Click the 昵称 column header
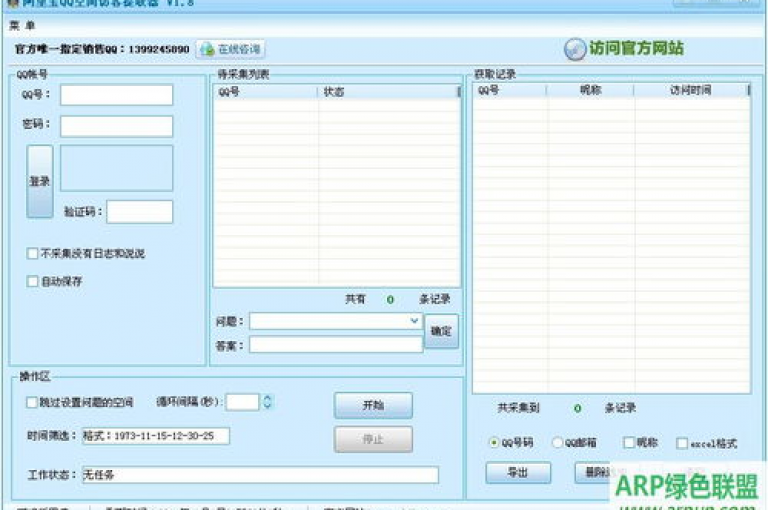The width and height of the screenshot is (768, 510). (590, 90)
